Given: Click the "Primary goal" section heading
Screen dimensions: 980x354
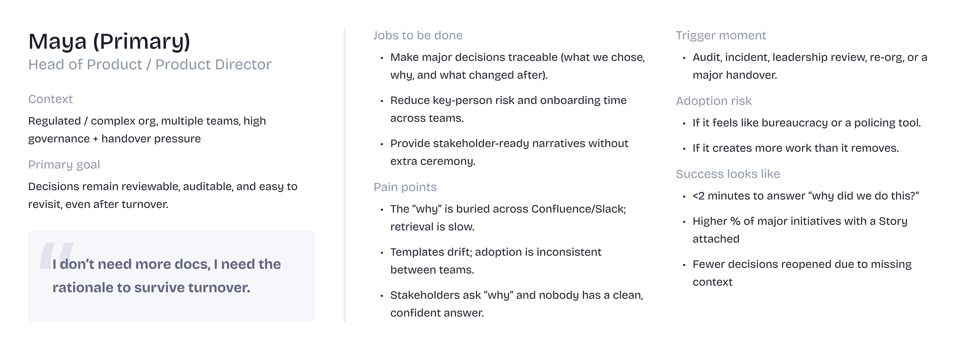Looking at the screenshot, I should 64,164.
